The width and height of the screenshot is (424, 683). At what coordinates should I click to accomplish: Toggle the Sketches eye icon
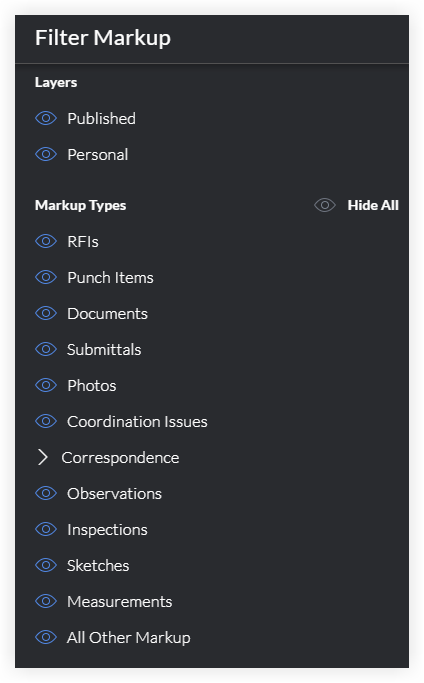click(46, 565)
